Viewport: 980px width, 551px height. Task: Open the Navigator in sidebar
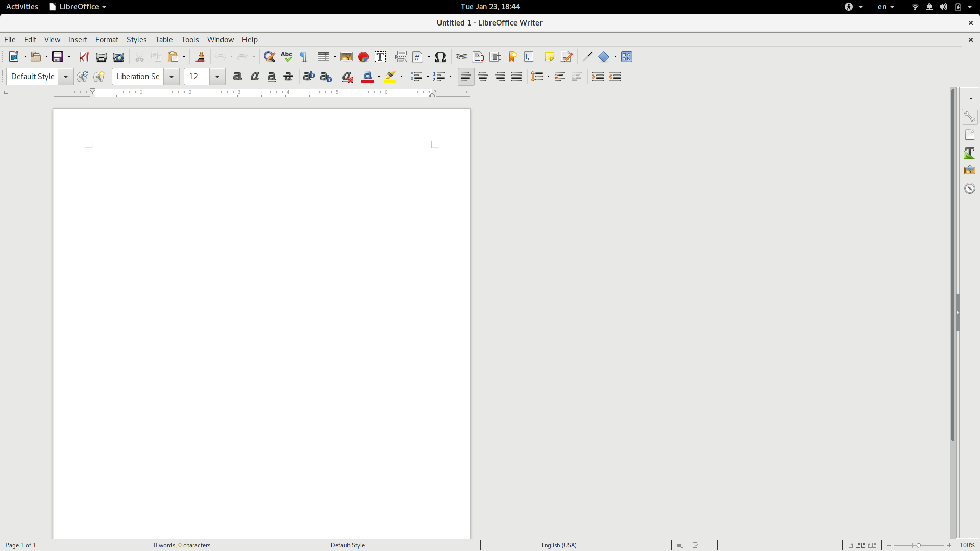click(970, 189)
